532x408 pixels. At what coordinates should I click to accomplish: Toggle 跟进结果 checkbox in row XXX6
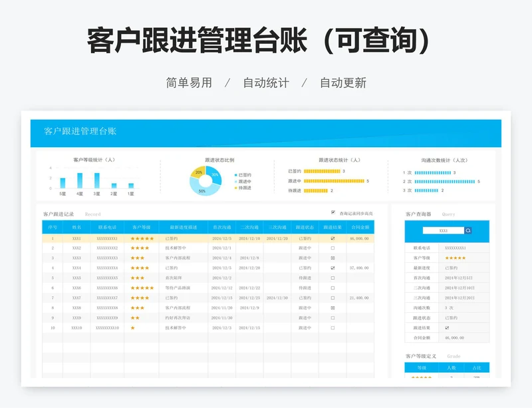click(332, 288)
